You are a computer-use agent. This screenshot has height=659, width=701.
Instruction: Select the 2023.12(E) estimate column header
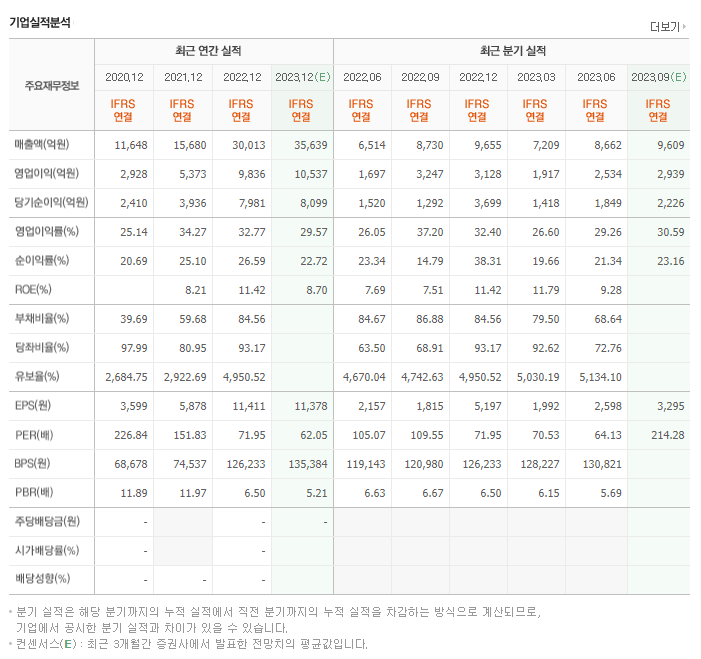click(303, 77)
